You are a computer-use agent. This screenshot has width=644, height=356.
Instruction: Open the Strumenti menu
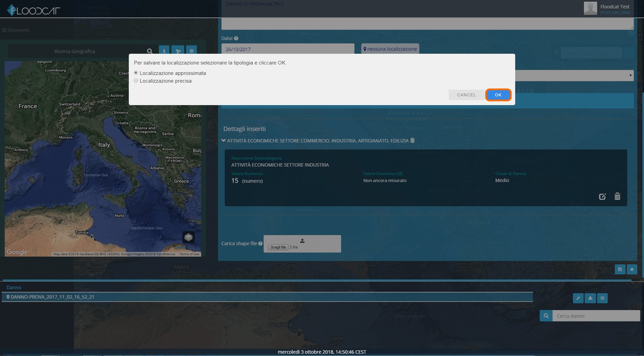click(x=15, y=30)
